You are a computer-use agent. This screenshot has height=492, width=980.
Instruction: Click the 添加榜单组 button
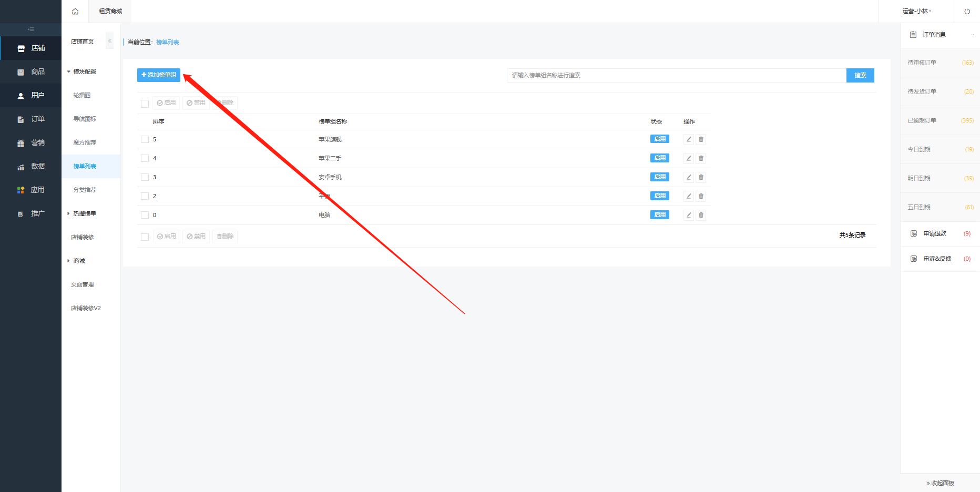click(x=159, y=75)
